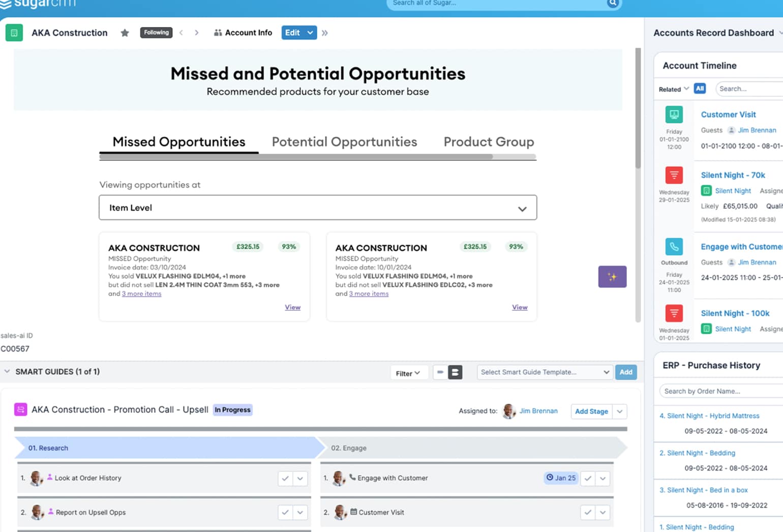Open actions dropdown for Report on Upsell Opps
The width and height of the screenshot is (783, 532).
300,513
